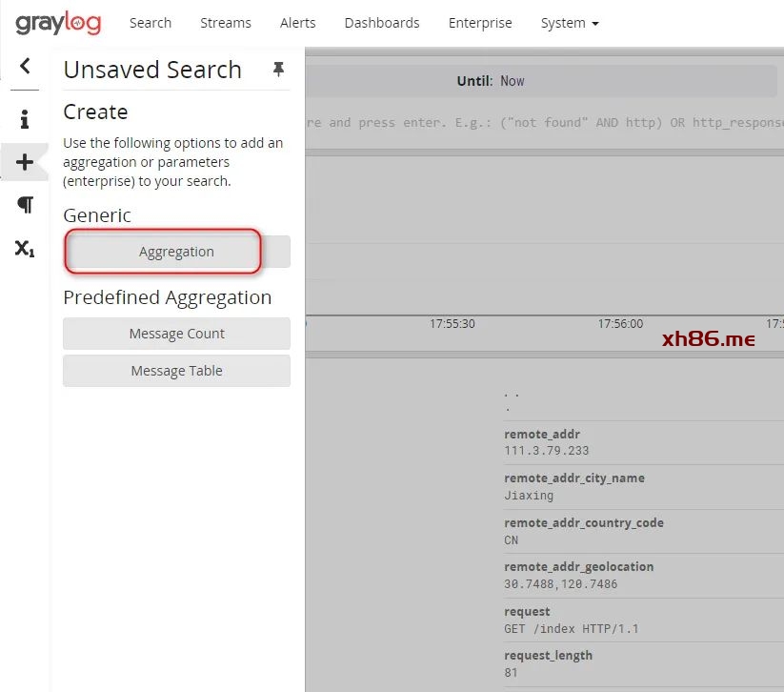The image size is (784, 692).
Task: Open the Dashboards page
Action: click(x=382, y=23)
